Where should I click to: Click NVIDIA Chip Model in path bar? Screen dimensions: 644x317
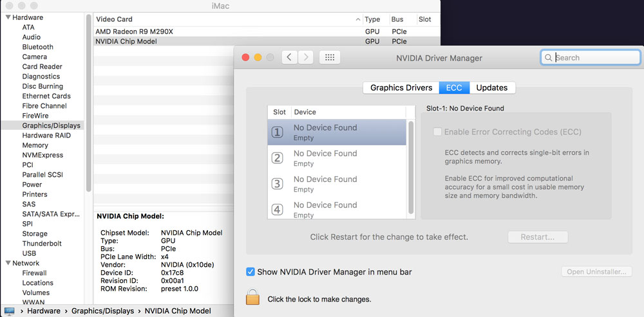178,311
